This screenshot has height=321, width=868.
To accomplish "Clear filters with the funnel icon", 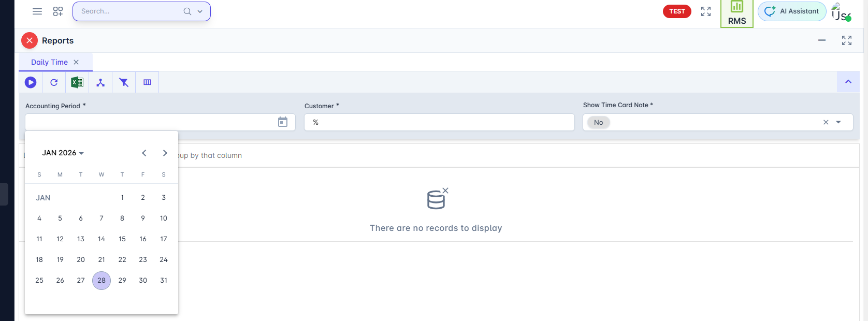I will point(124,82).
